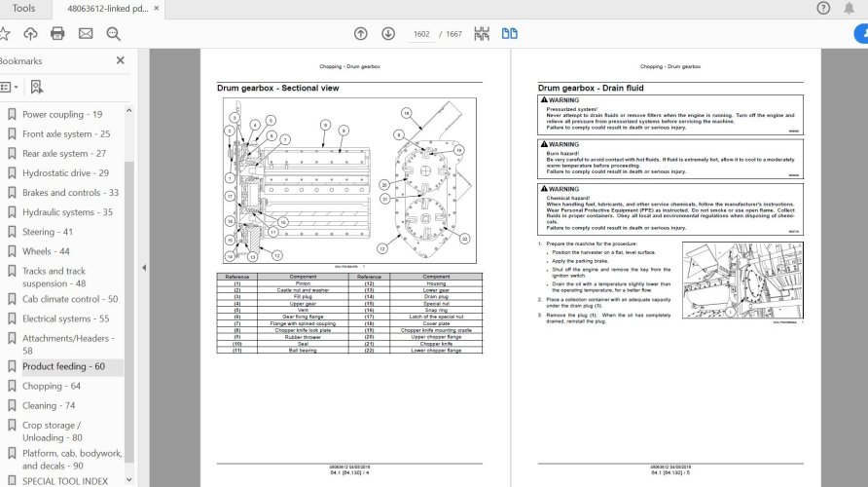
Task: Select bookmark Product feeding - 60
Action: click(63, 366)
